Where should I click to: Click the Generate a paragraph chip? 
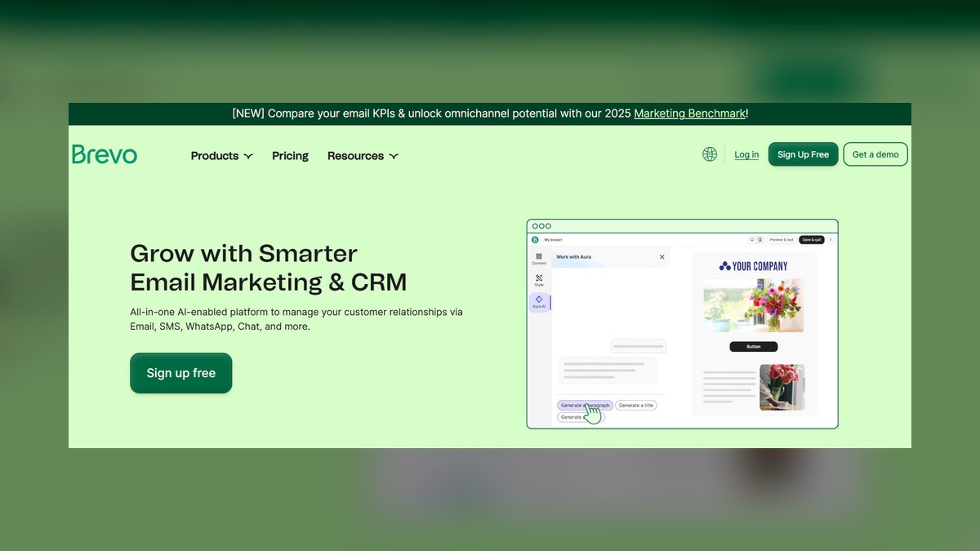pyautogui.click(x=585, y=406)
